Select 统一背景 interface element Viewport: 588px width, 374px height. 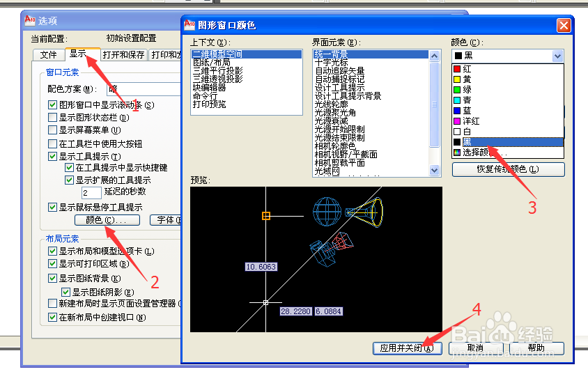click(371, 54)
